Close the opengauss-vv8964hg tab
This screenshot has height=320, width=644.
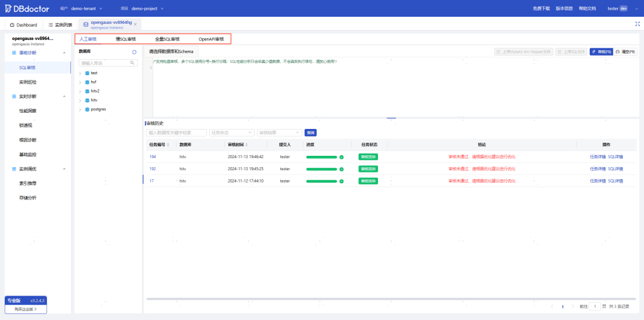pos(135,24)
